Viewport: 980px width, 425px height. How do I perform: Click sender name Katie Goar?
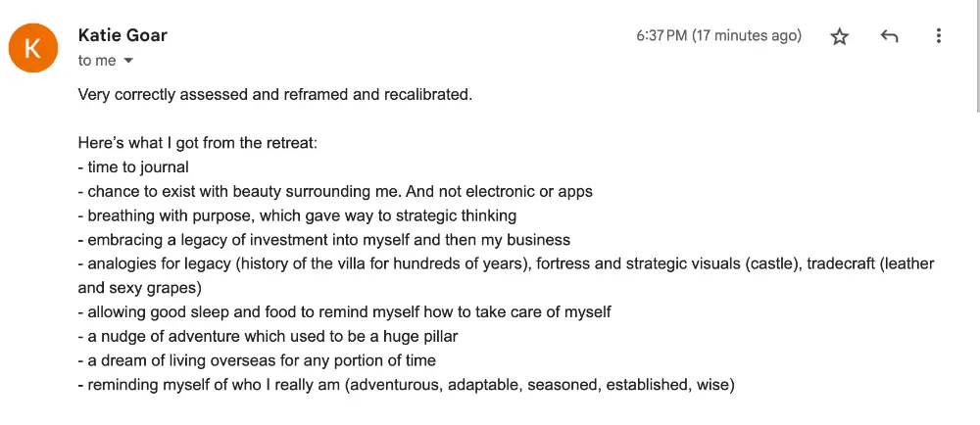122,35
